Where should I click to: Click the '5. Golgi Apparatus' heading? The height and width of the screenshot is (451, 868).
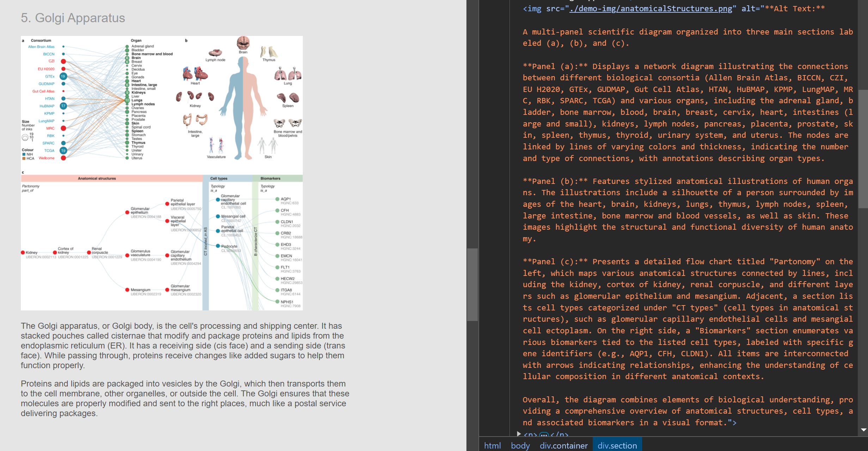point(73,18)
